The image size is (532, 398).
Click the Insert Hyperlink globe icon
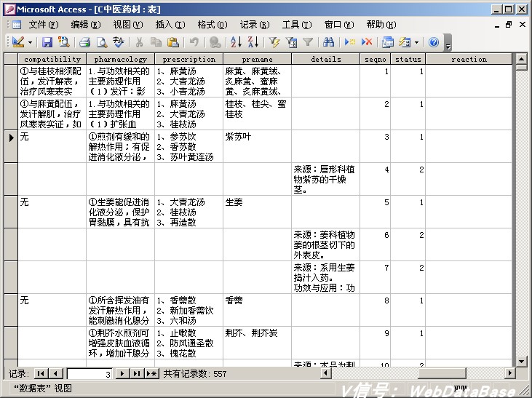tap(215, 42)
